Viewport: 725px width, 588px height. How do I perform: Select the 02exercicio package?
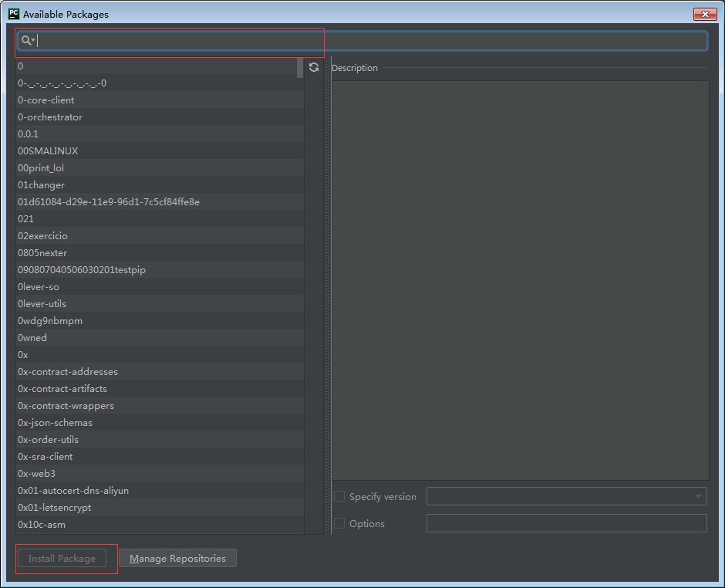coord(160,236)
